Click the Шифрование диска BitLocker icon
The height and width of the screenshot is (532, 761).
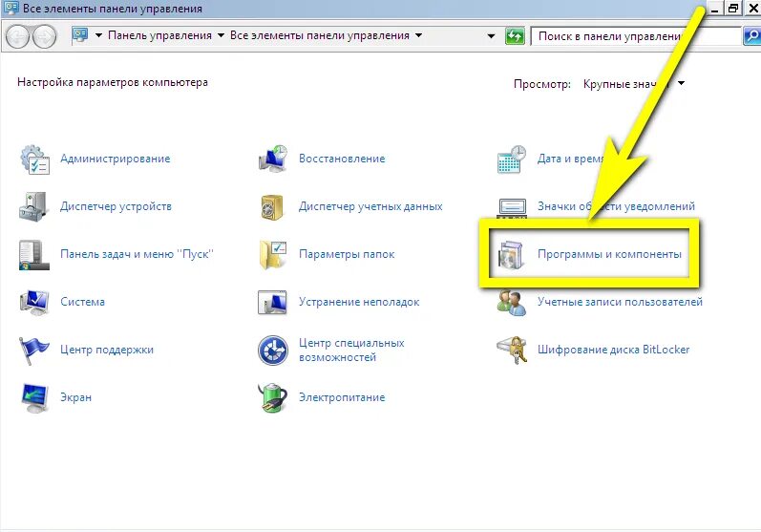[512, 350]
